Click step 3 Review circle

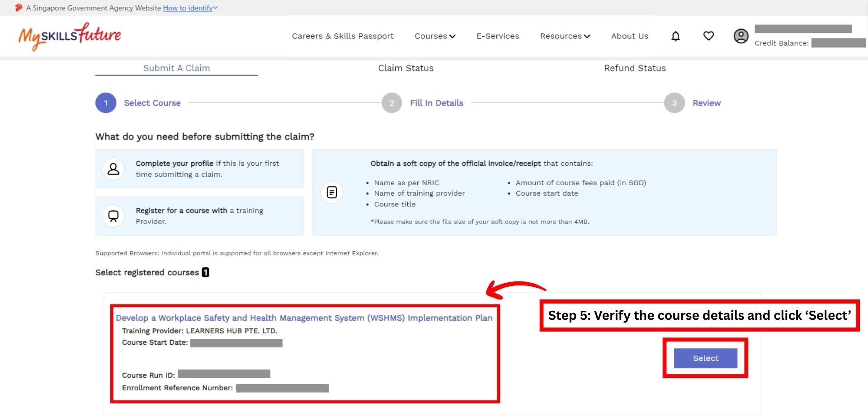pos(674,103)
